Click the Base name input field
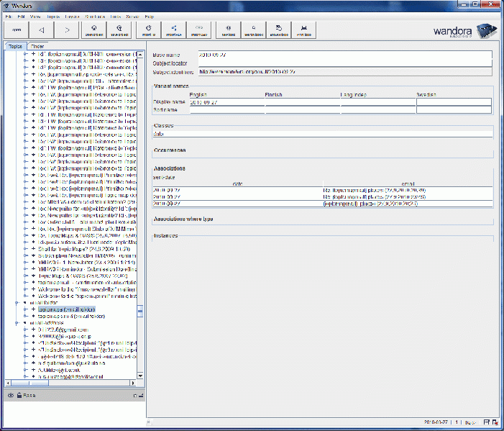This screenshot has height=431, width=504. 344,55
